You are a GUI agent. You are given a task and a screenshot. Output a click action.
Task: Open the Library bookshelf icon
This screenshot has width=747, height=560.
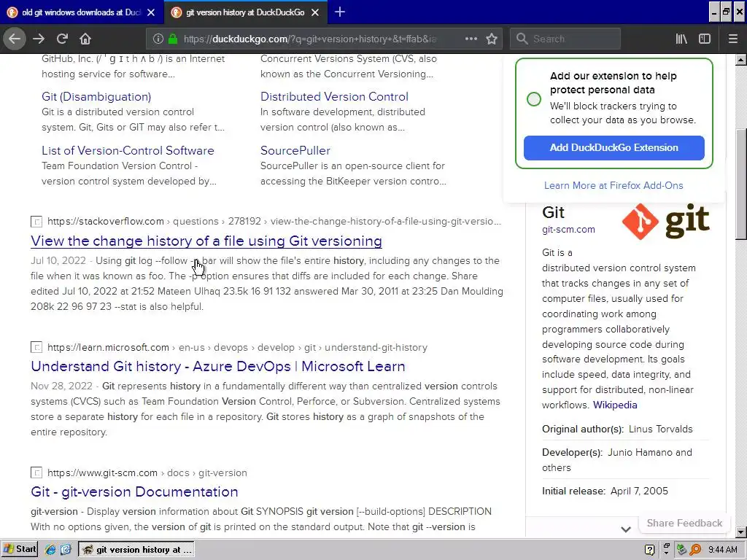(x=681, y=39)
